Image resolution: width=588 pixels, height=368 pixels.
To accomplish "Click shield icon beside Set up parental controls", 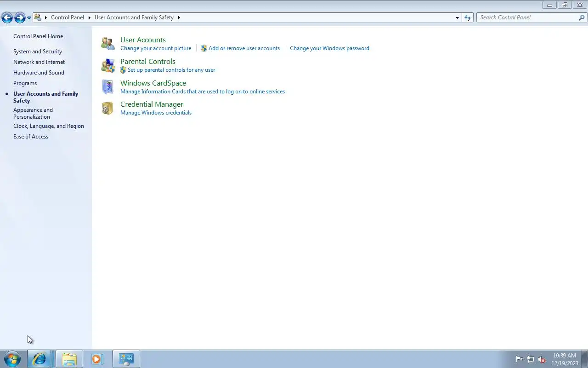I will [123, 70].
